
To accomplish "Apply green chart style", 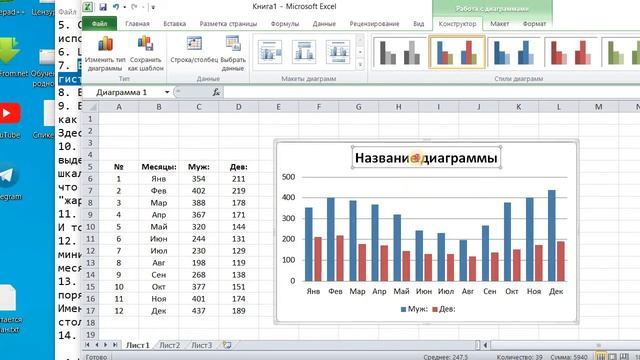I will [622, 52].
